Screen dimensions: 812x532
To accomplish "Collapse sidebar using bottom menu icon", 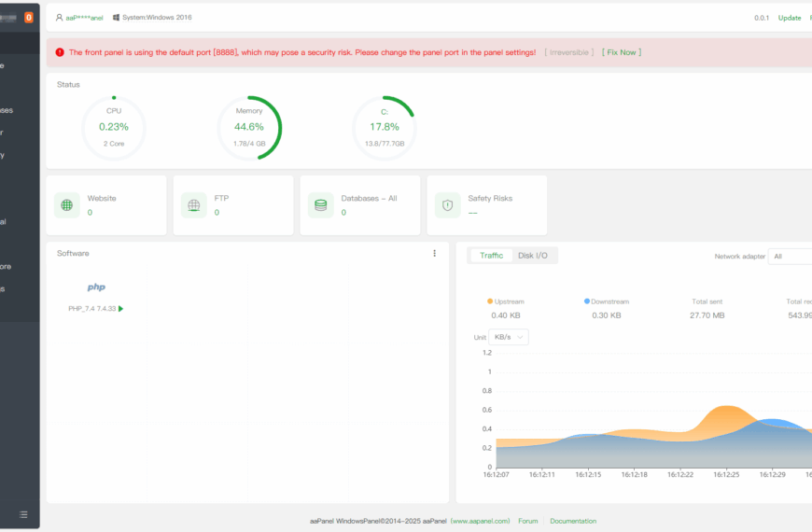I will pos(23,514).
